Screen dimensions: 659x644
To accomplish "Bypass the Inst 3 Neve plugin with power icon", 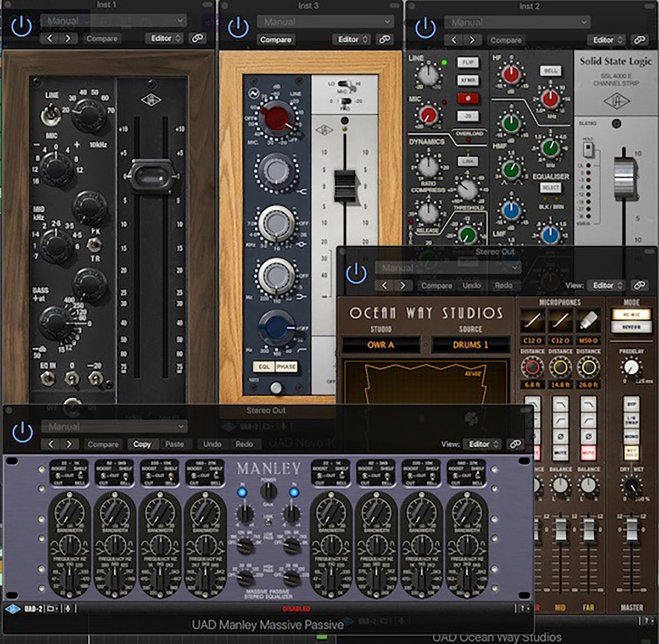I will 238,27.
